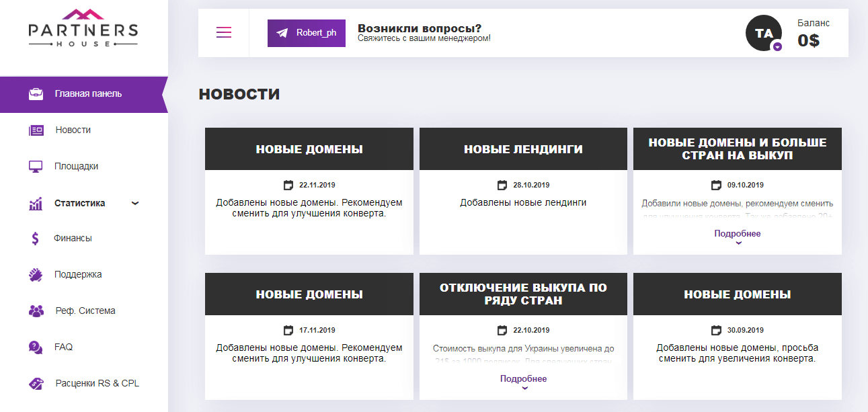This screenshot has width=868, height=412.
Task: Expand Подробнее on НОВЫЕ ДОМЕНЫ И БОЛЬШЕ СТРАН card
Action: point(737,233)
